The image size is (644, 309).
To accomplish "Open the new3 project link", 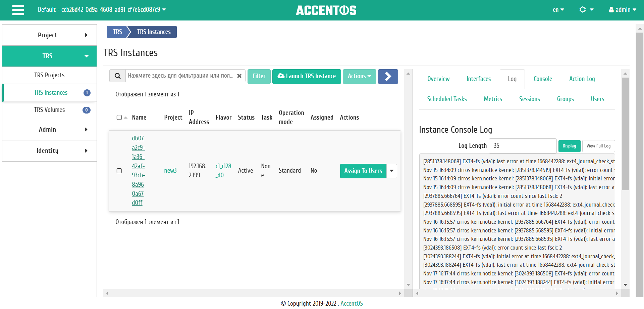I will (x=170, y=171).
